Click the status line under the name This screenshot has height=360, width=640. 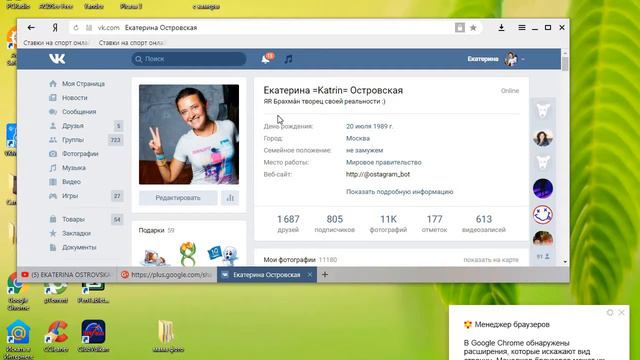[x=324, y=102]
